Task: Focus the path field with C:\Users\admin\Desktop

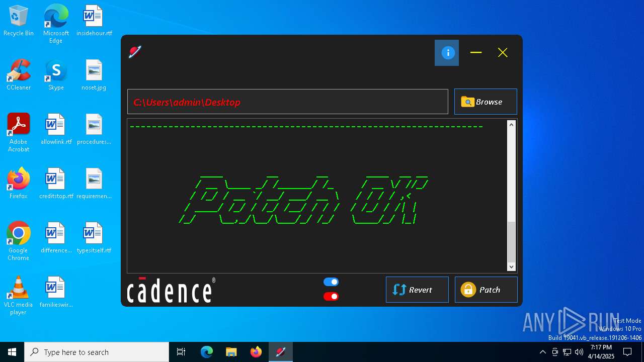Action: click(x=288, y=102)
